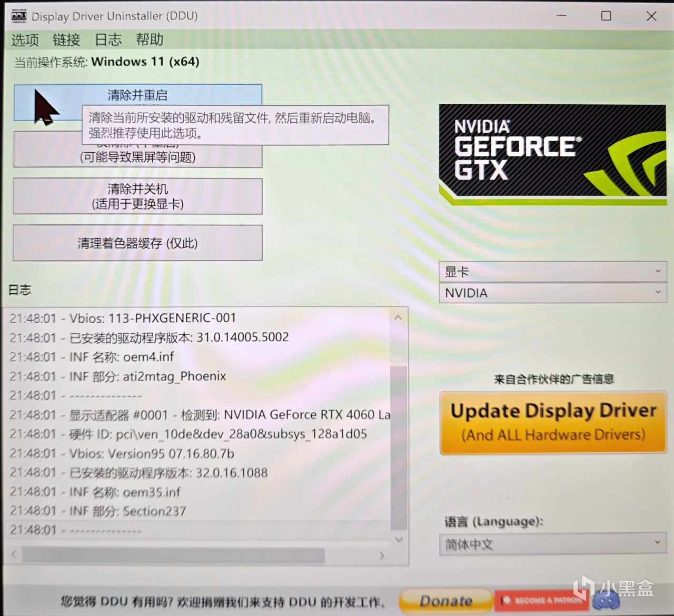Open the 帮助 menu
This screenshot has width=674, height=616.
(150, 40)
